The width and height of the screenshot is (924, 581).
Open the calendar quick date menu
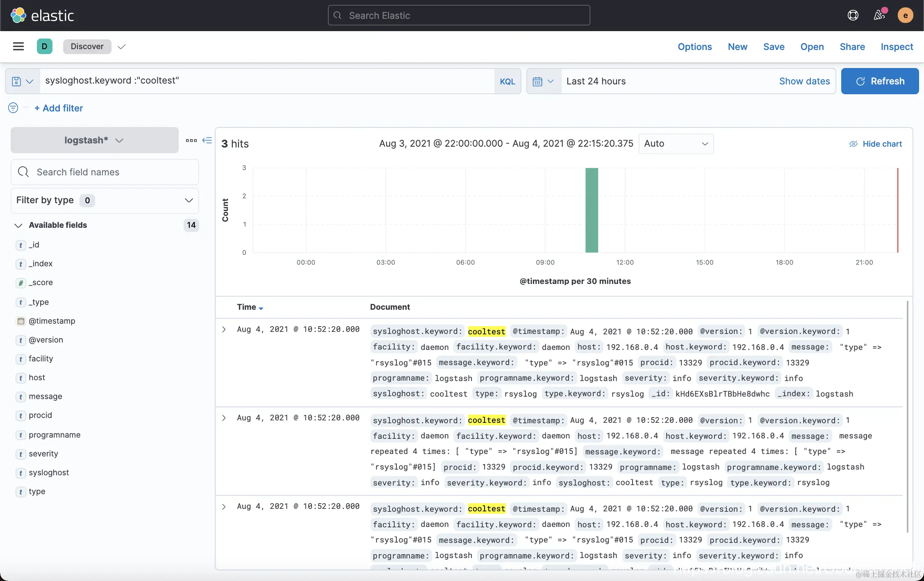[543, 81]
